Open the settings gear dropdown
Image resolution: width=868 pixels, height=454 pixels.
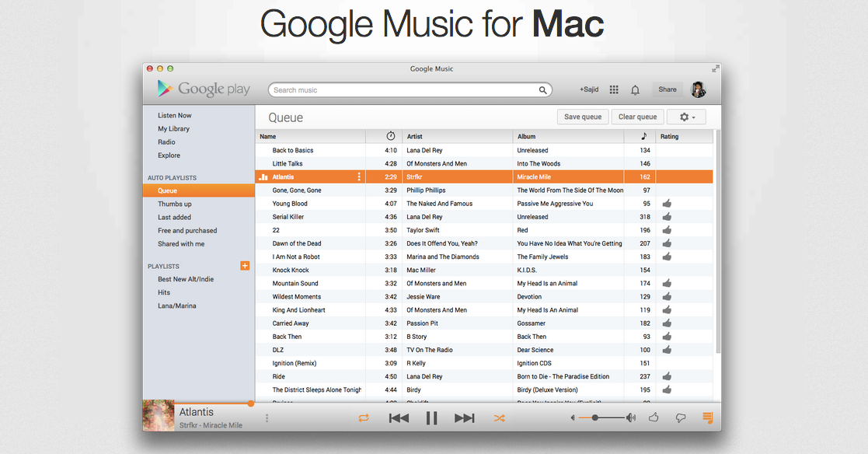coord(687,117)
